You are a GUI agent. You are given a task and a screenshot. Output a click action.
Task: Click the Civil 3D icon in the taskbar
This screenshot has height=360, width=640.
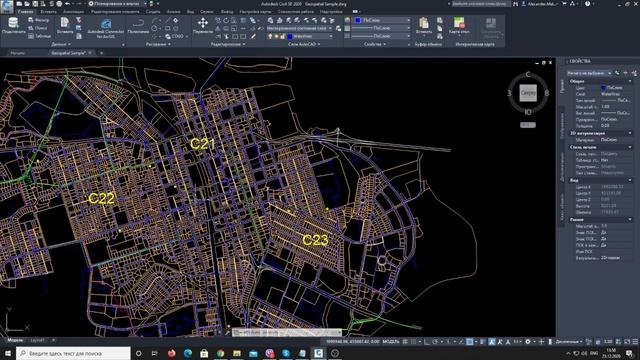318,353
